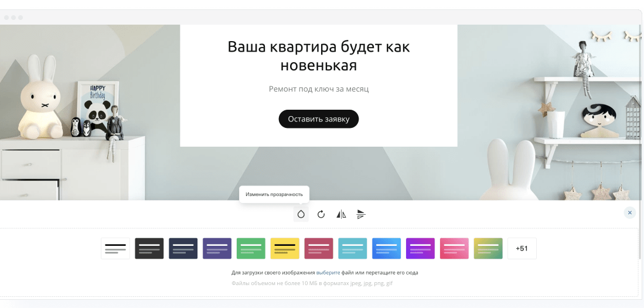
Task: Choose the muted purple background swatch
Action: [217, 248]
